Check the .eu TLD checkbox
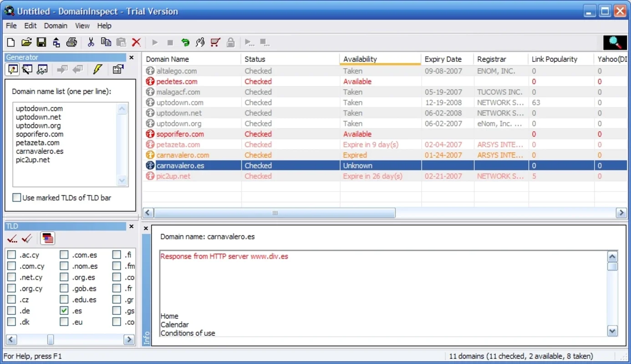This screenshot has height=364, width=631. [64, 322]
